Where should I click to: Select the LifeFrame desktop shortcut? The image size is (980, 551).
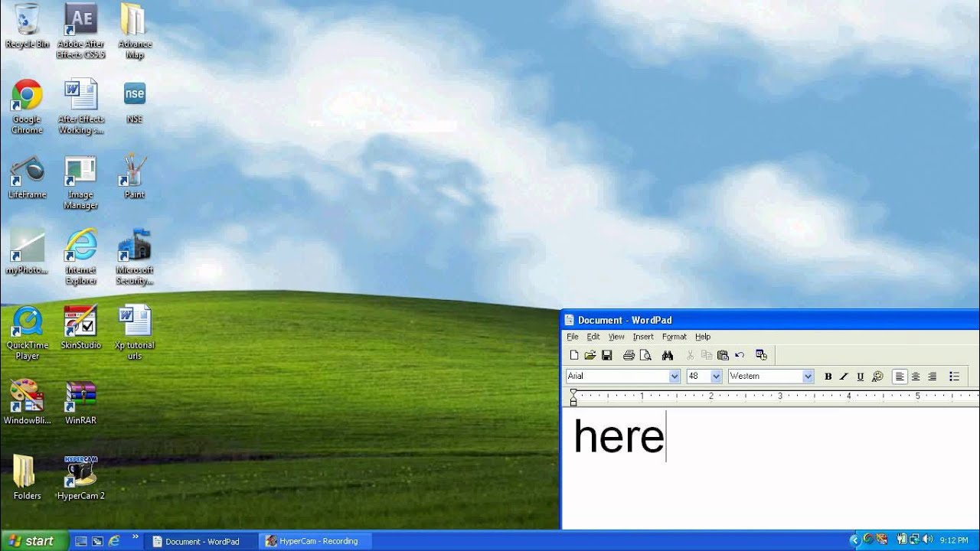pyautogui.click(x=27, y=177)
